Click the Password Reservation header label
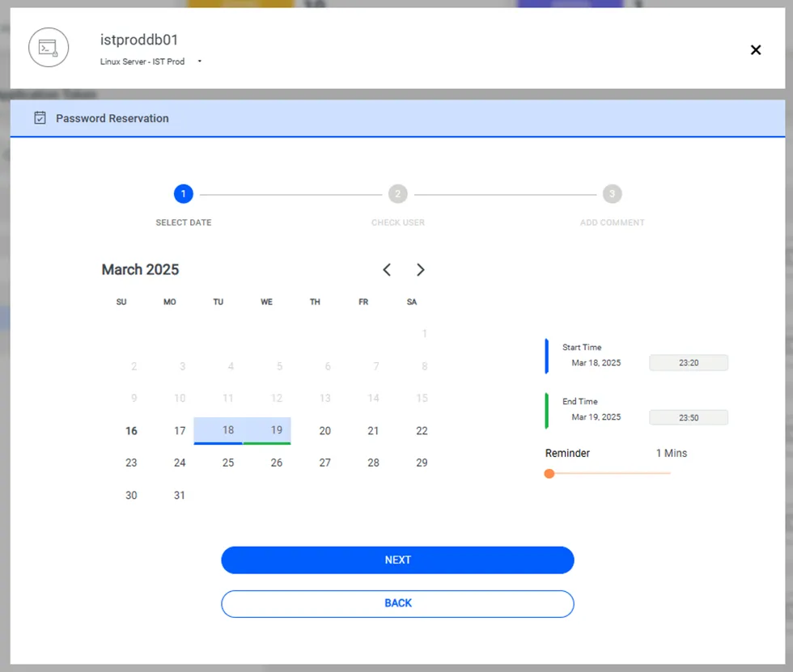 (x=112, y=118)
